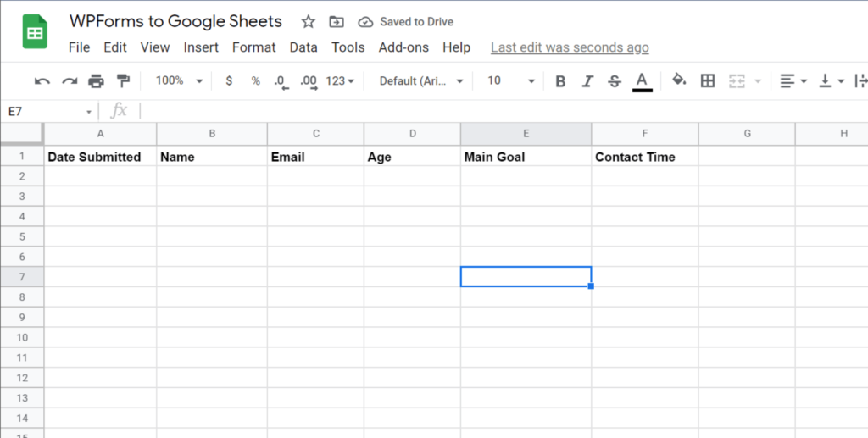Toggle strikethrough formatting

pos(614,81)
